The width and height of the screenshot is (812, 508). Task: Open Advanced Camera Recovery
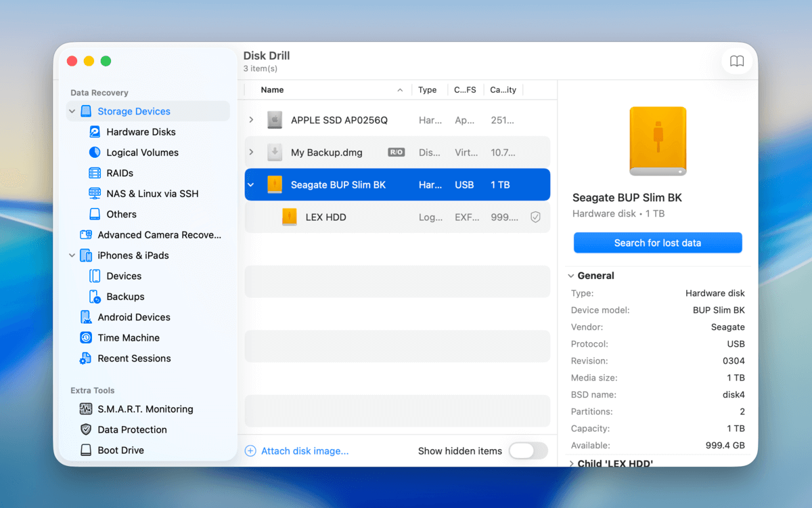[158, 235]
